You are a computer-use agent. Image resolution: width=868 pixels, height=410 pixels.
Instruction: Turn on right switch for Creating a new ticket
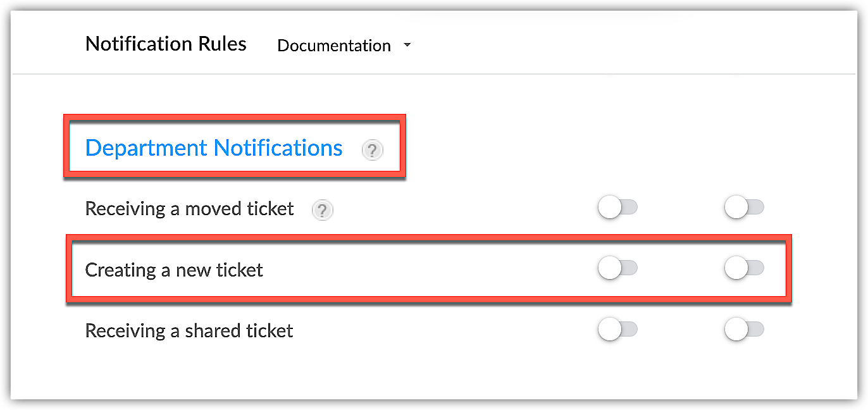coord(744,269)
